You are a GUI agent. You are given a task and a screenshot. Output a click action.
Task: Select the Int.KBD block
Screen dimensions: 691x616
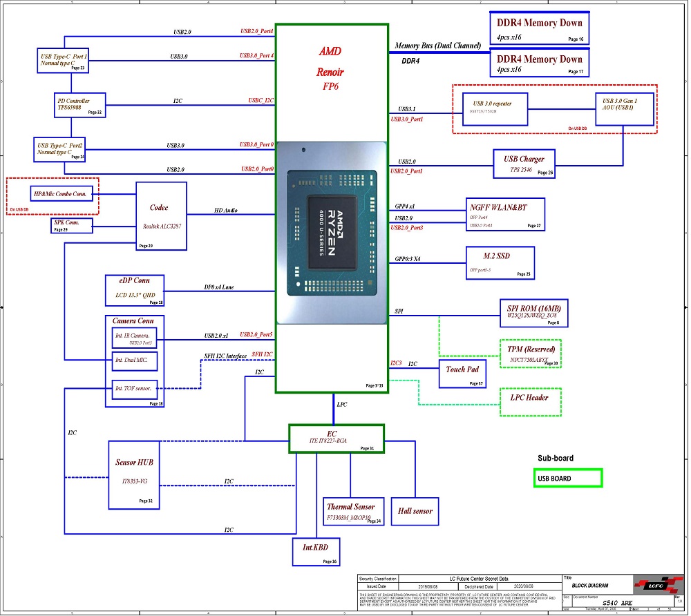317,553
